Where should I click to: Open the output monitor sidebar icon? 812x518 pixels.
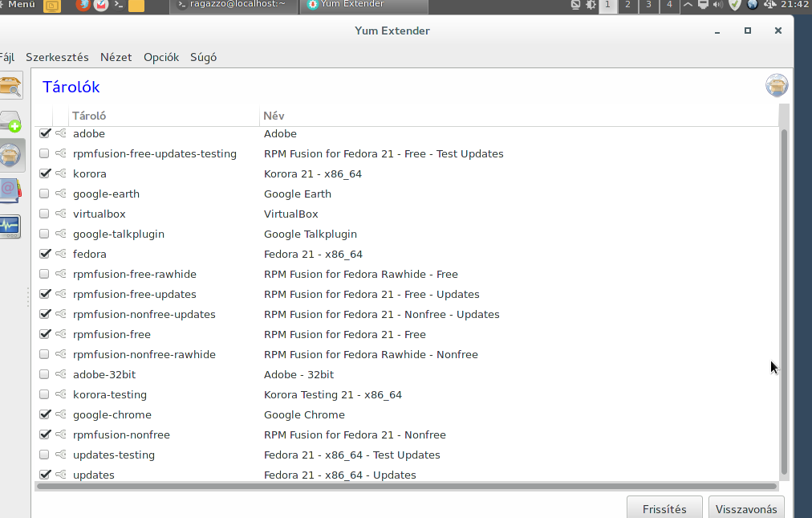click(10, 226)
